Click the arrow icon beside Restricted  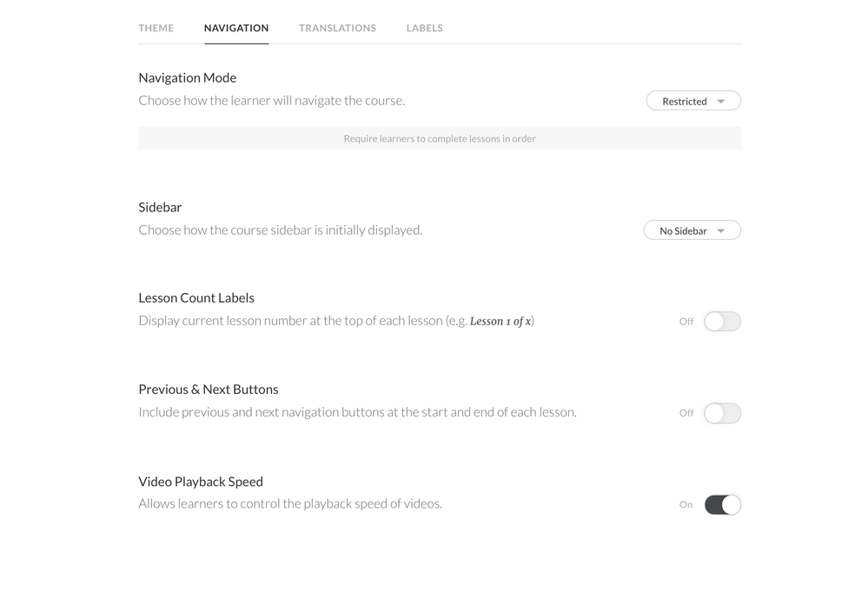tap(721, 102)
